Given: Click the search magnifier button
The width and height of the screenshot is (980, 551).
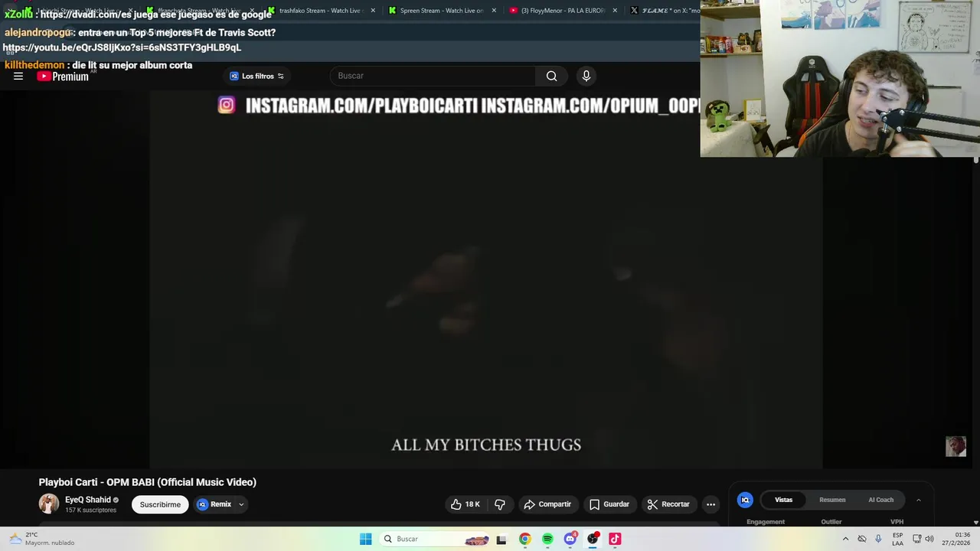Looking at the screenshot, I should pos(551,76).
